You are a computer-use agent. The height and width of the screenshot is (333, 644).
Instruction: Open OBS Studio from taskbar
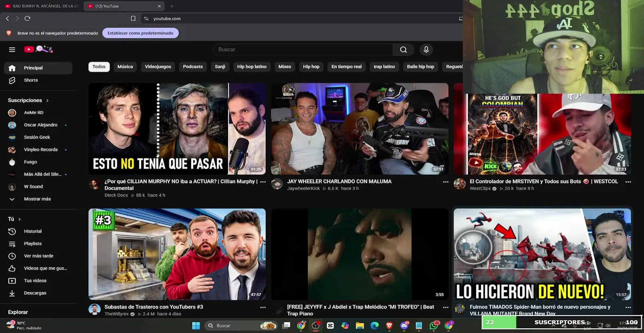pos(316,326)
